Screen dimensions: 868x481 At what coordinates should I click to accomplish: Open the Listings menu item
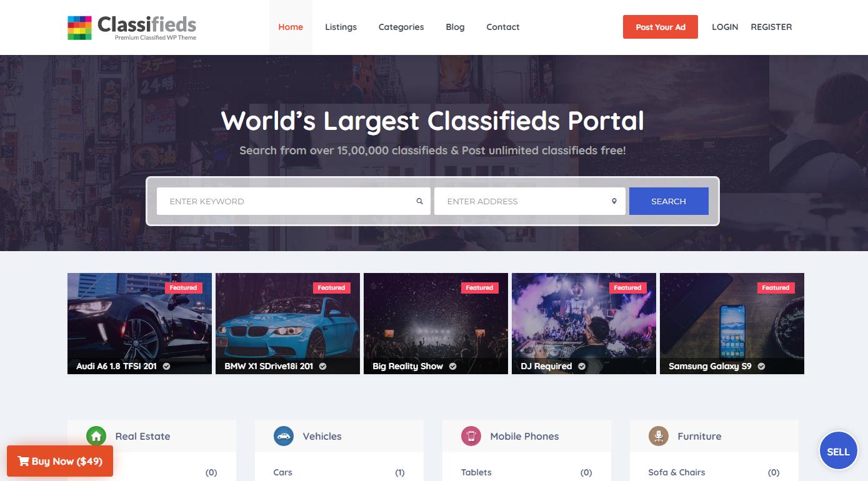point(341,27)
